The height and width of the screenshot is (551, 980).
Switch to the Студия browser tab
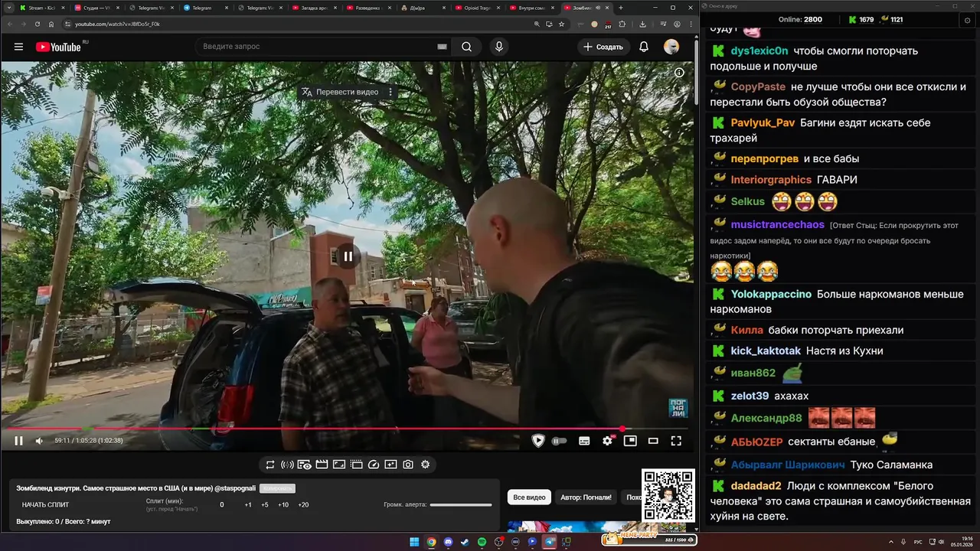point(96,8)
